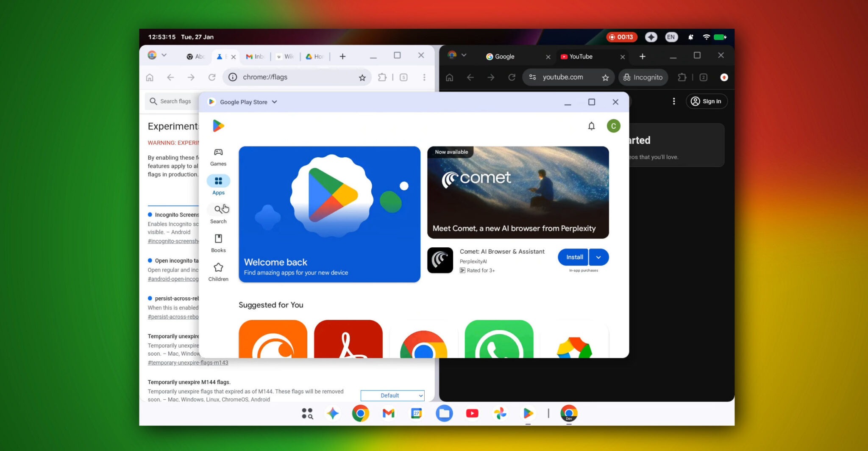Click the YouTube Sign in button
This screenshot has width=868, height=451.
(x=706, y=101)
